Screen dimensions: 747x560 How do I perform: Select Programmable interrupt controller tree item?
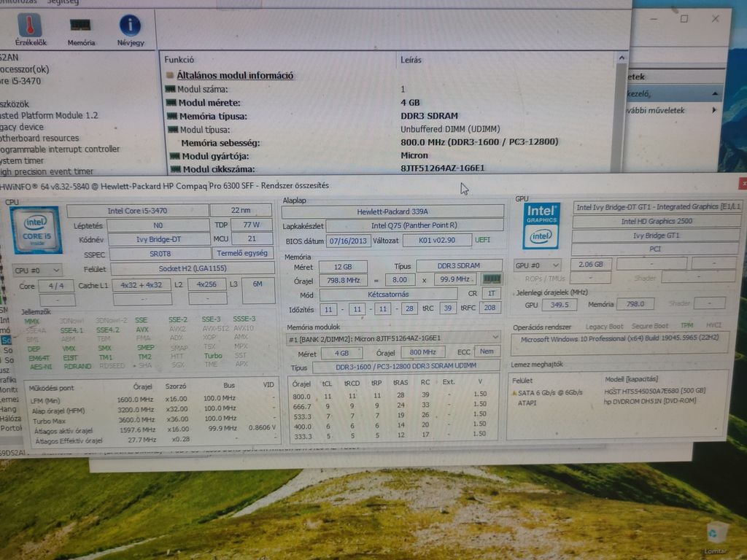point(60,149)
